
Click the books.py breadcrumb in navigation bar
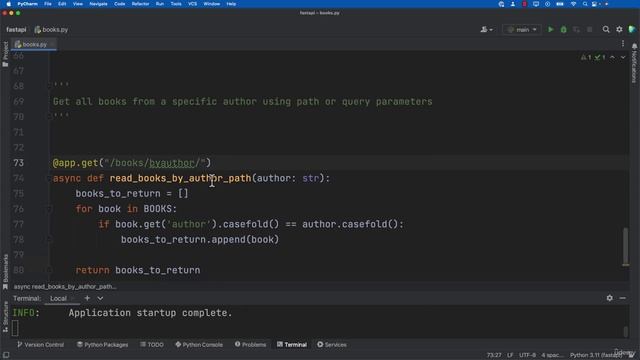coord(51,29)
